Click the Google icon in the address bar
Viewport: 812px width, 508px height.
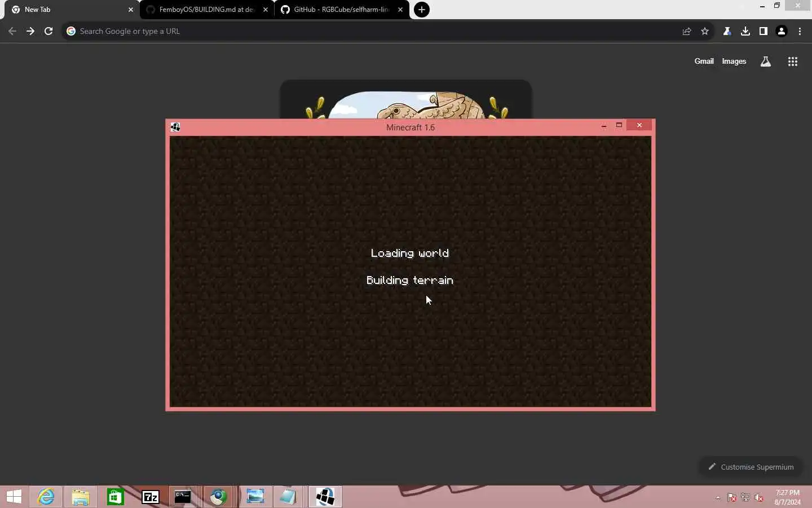71,32
